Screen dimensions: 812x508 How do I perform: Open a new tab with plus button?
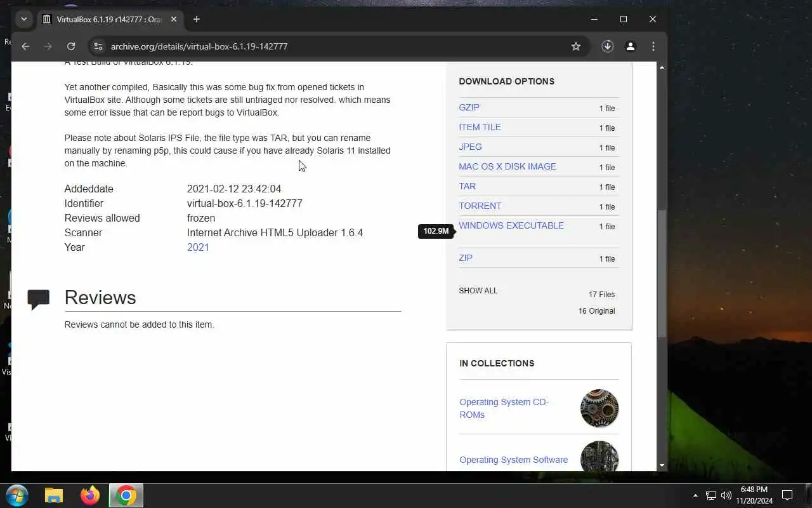[x=197, y=19]
